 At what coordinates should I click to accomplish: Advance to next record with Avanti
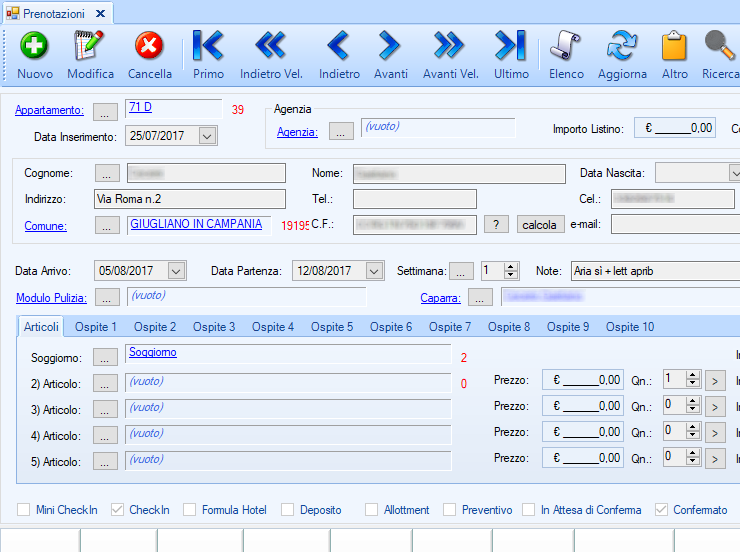[390, 46]
